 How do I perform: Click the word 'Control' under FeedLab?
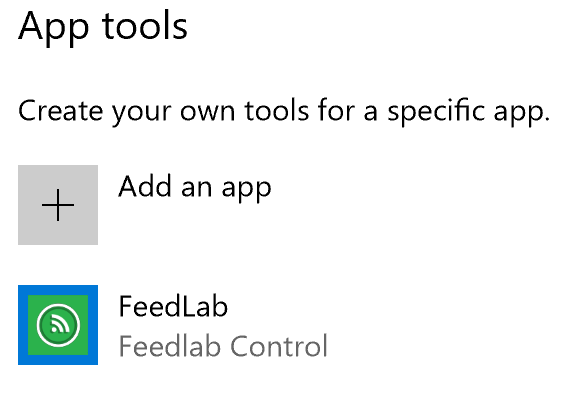(x=279, y=346)
